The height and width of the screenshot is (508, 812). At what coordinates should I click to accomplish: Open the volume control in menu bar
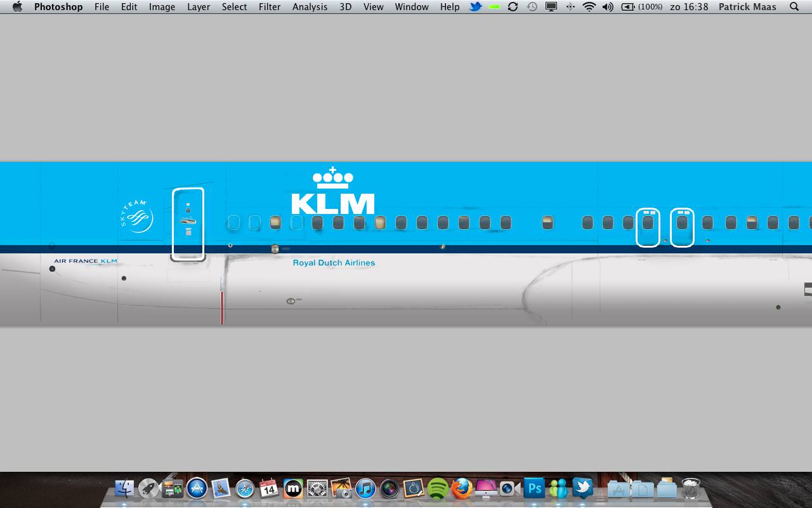coord(608,7)
